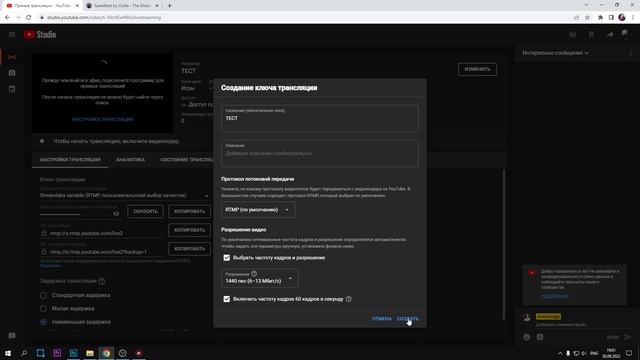Open the YouTube Studio hamburger menu

pos(12,35)
